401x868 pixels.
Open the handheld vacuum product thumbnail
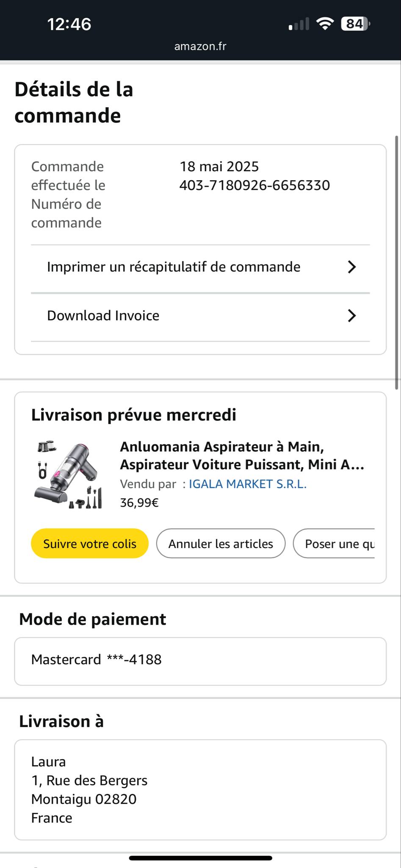pyautogui.click(x=69, y=475)
